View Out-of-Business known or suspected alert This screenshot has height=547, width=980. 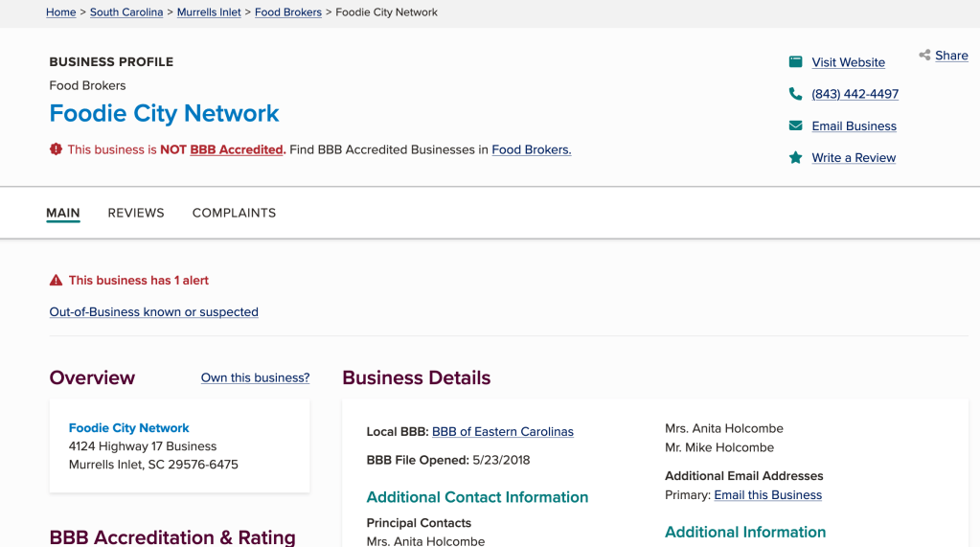(x=154, y=311)
